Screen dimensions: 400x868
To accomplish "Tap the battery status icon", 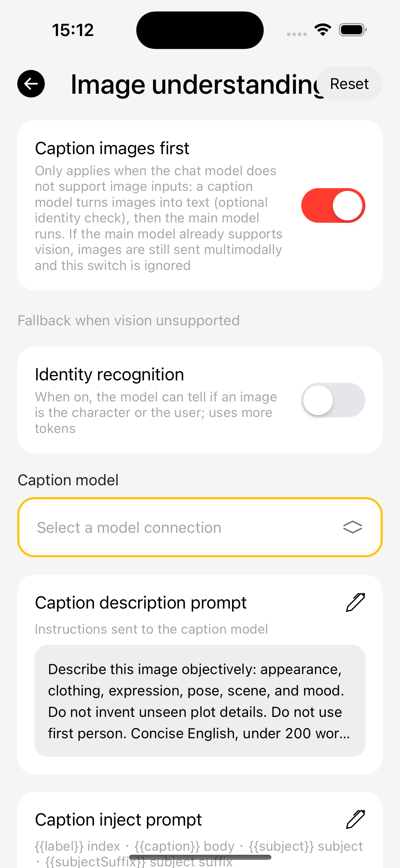I will tap(353, 30).
